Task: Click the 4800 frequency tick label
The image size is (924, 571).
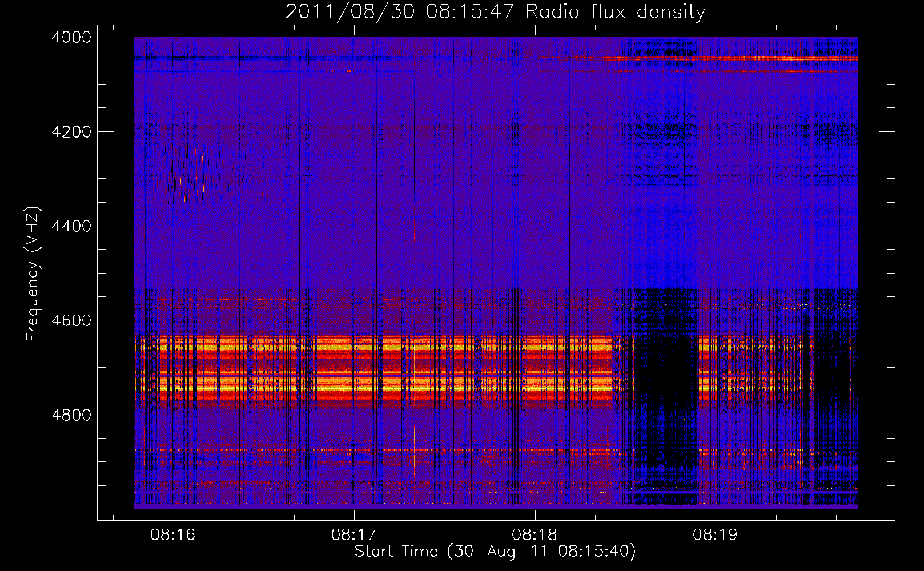Action: coord(71,415)
